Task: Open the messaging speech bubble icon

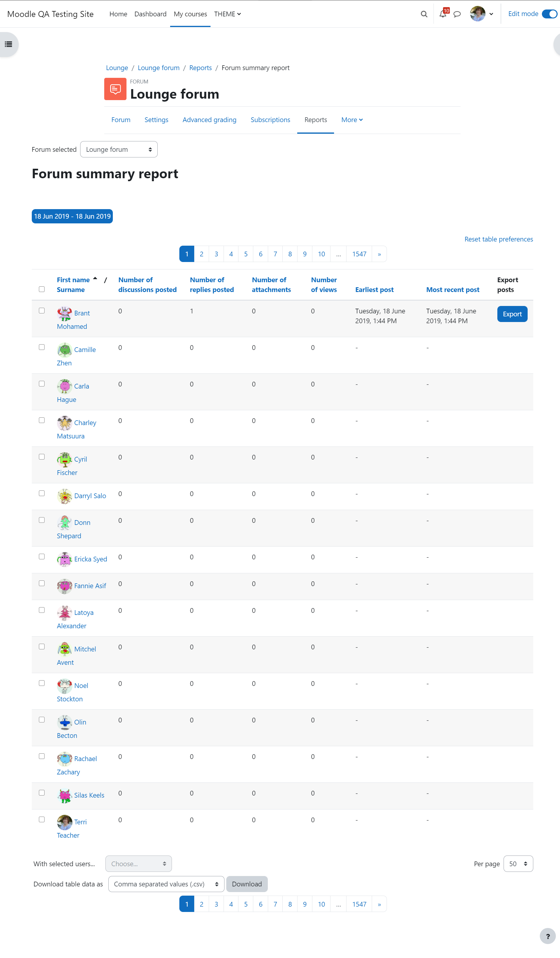Action: point(457,14)
